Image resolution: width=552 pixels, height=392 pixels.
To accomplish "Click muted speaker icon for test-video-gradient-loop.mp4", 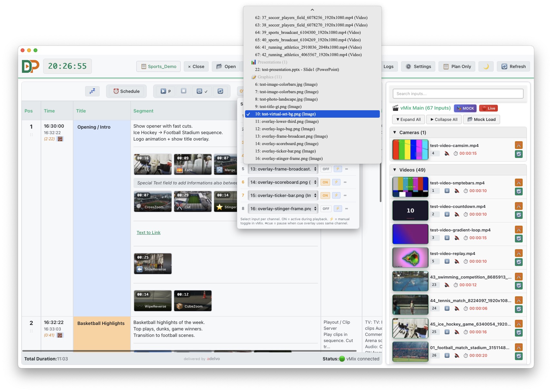I will 457,238.
